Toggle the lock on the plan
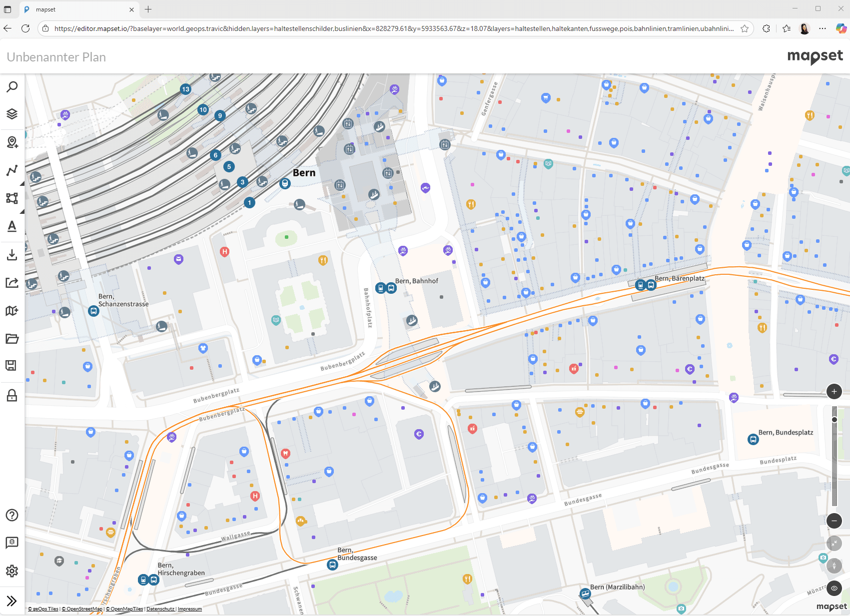 [12, 396]
